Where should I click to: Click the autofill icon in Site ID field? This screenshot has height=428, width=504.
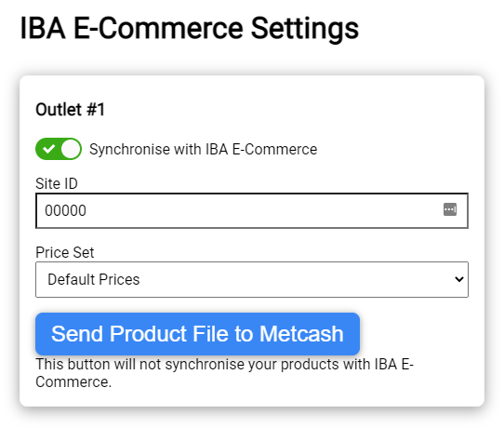tap(450, 209)
